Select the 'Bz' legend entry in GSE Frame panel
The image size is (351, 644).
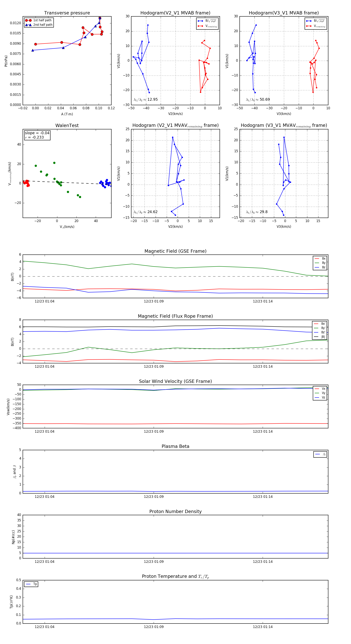click(x=320, y=267)
